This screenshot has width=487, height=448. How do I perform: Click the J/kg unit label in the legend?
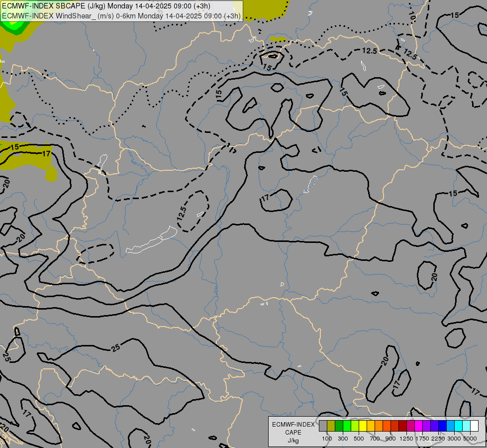click(293, 441)
